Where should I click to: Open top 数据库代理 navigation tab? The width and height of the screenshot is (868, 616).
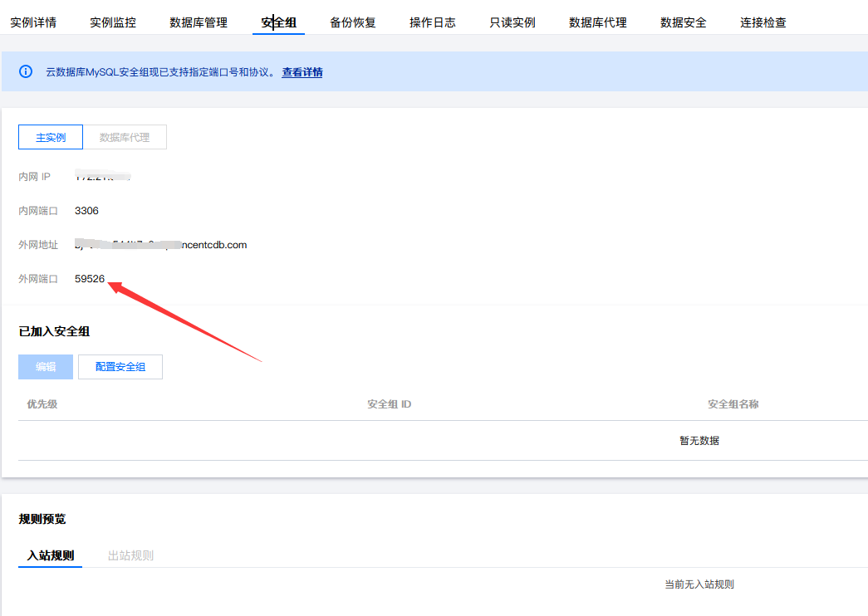click(x=598, y=22)
